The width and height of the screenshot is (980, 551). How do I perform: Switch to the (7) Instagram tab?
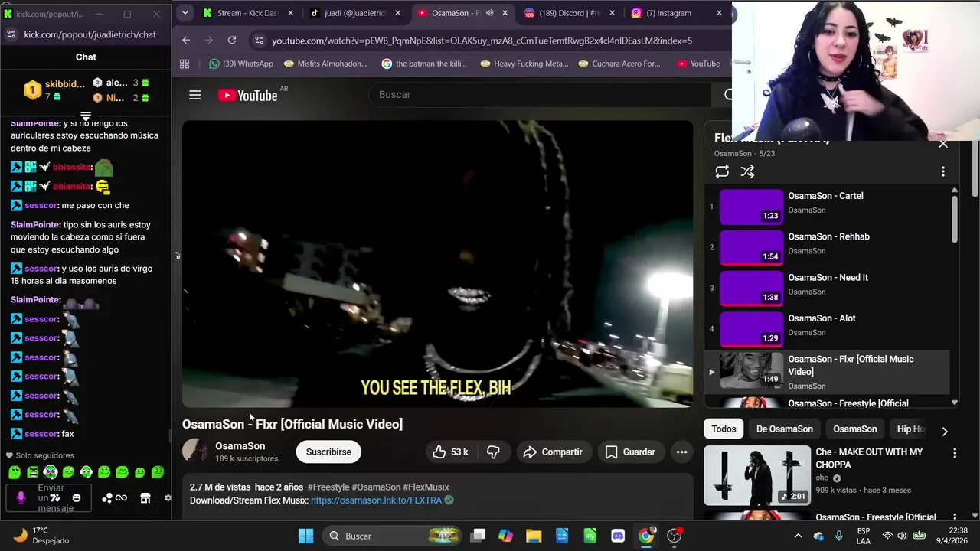click(x=677, y=13)
